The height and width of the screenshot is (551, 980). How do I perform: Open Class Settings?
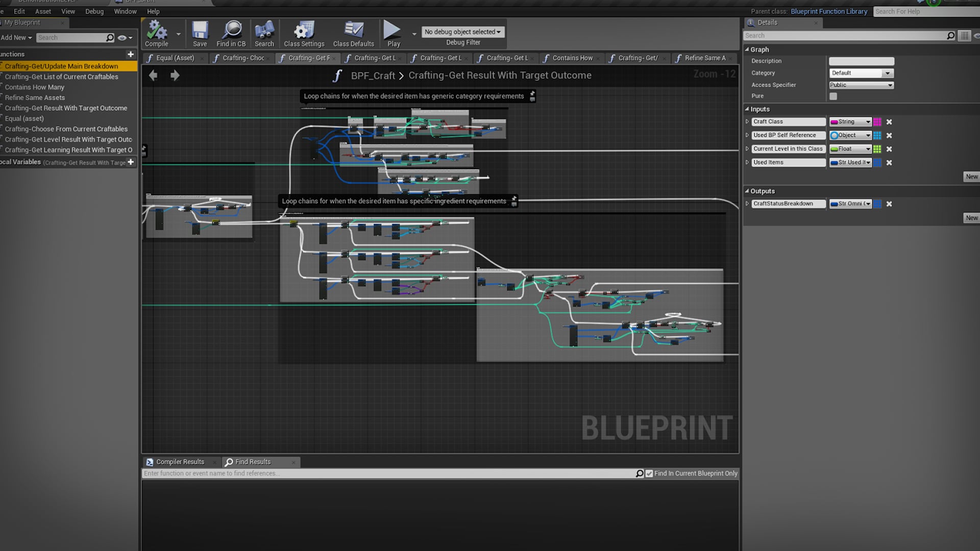click(303, 33)
